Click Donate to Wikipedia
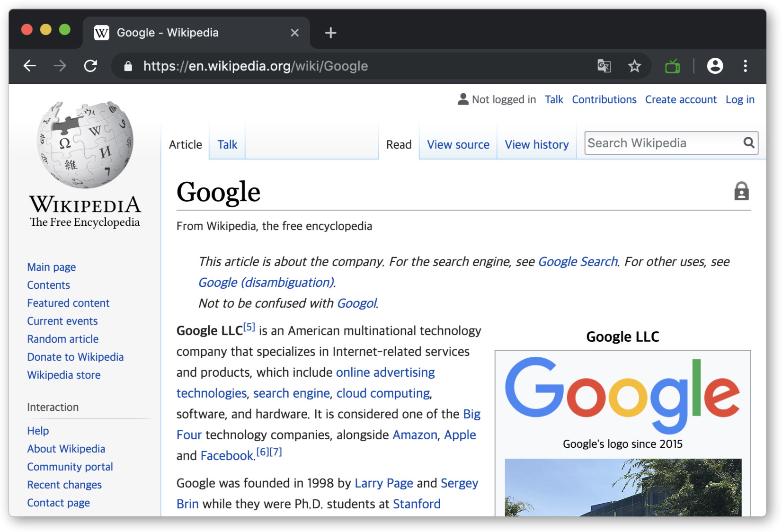 75,357
